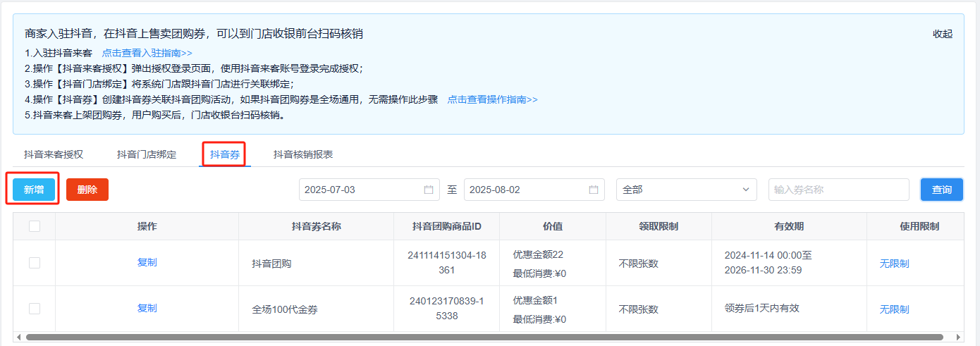Focus the end date field 2025-08-02
Image resolution: width=980 pixels, height=346 pixels.
pos(534,190)
